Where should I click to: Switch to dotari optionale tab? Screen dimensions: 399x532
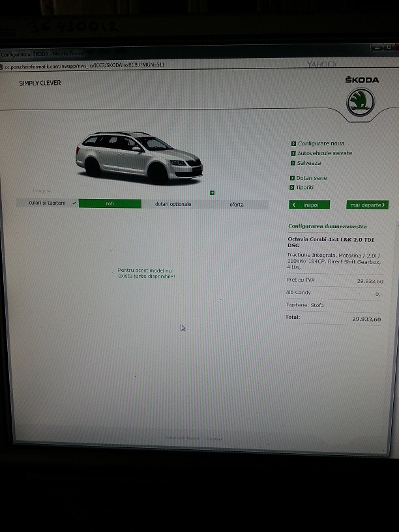coord(173,204)
